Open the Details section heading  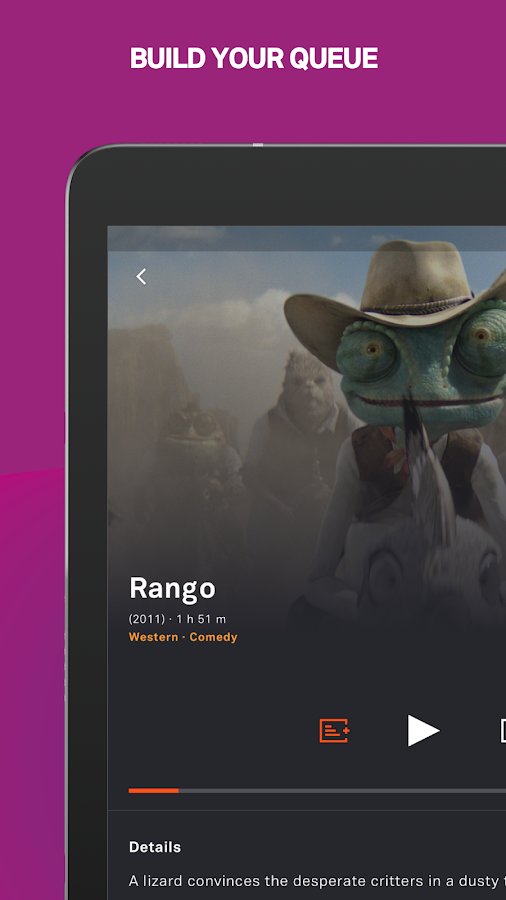155,847
